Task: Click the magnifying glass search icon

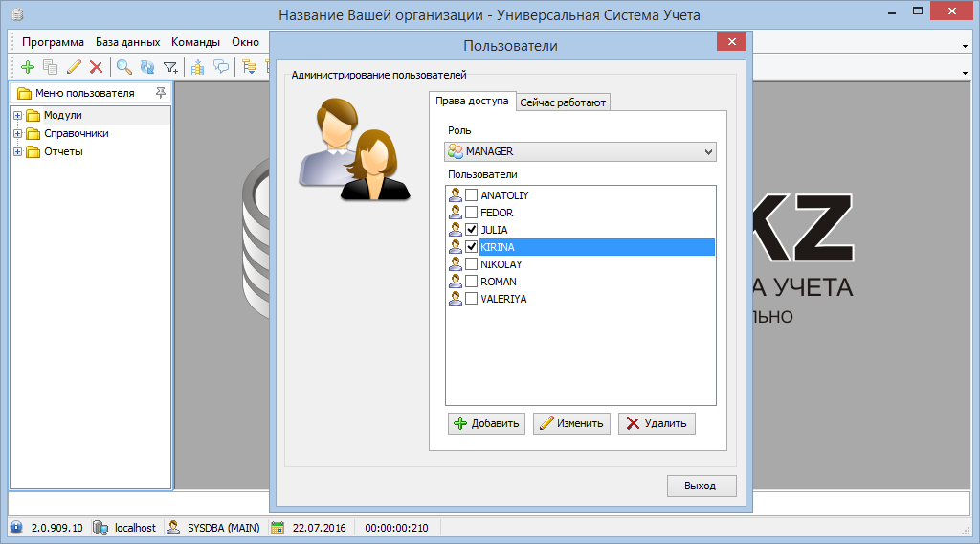Action: click(x=124, y=67)
